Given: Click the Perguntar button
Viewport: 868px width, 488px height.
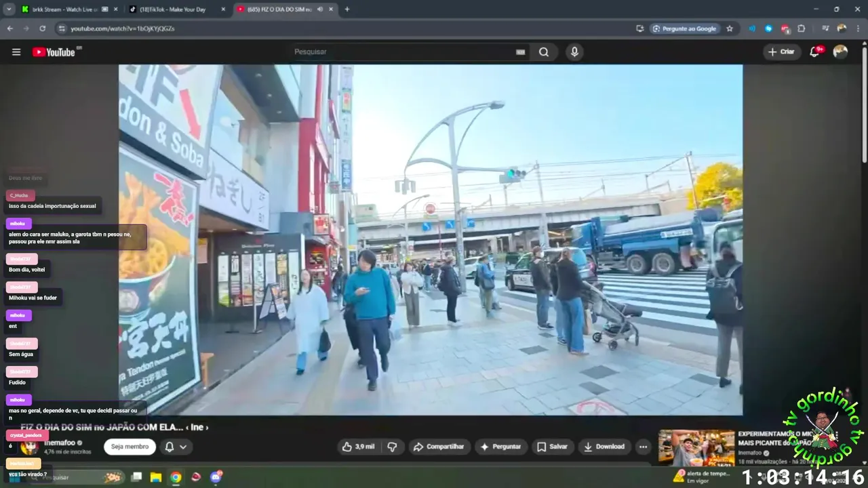Looking at the screenshot, I should tap(500, 447).
